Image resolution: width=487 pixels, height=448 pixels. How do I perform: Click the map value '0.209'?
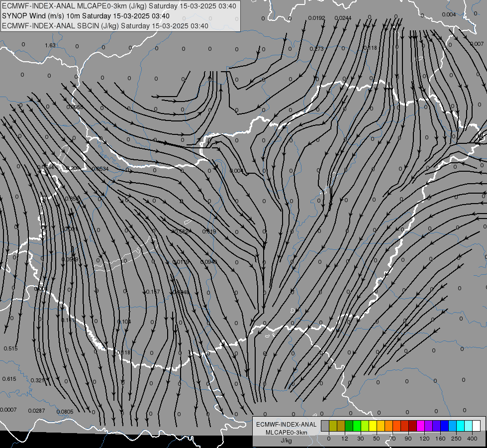[72, 169]
